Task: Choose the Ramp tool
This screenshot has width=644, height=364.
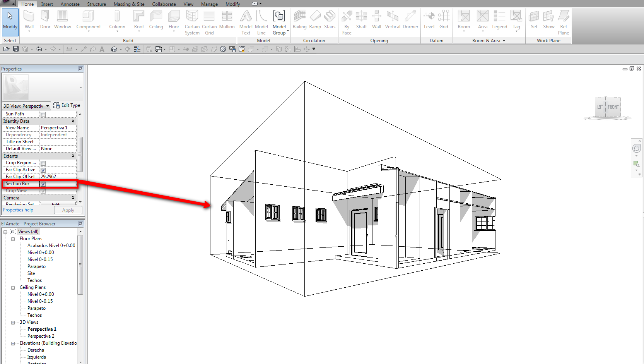Action: coord(315,20)
